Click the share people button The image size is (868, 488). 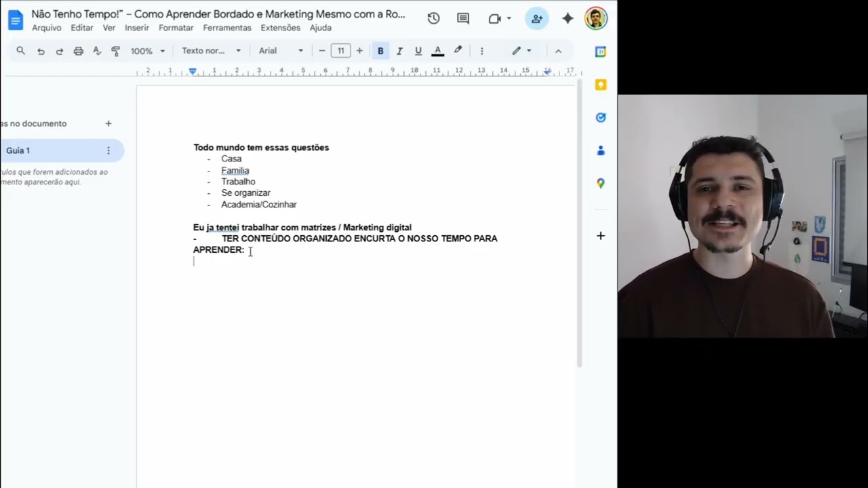point(536,19)
